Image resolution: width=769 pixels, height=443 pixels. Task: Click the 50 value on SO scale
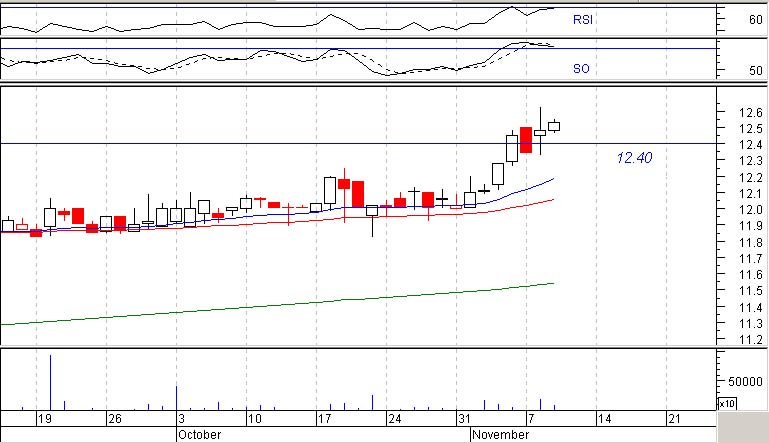(756, 71)
